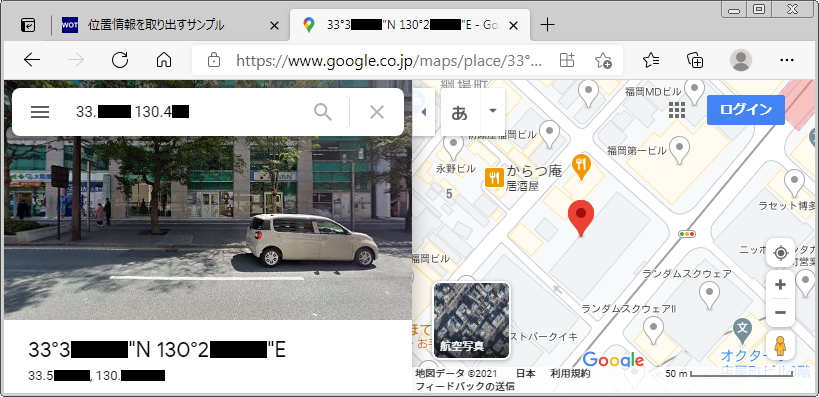Open the browser settings ellipsis menu

tap(786, 61)
